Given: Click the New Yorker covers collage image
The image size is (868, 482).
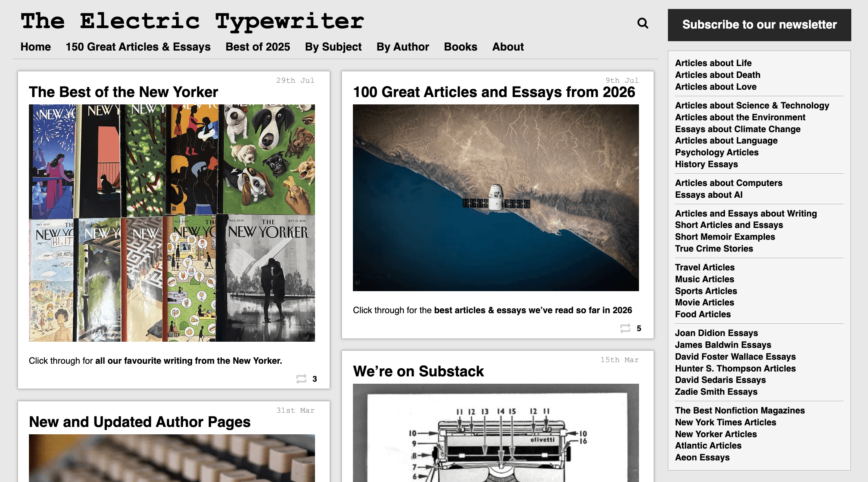Looking at the screenshot, I should (x=172, y=223).
